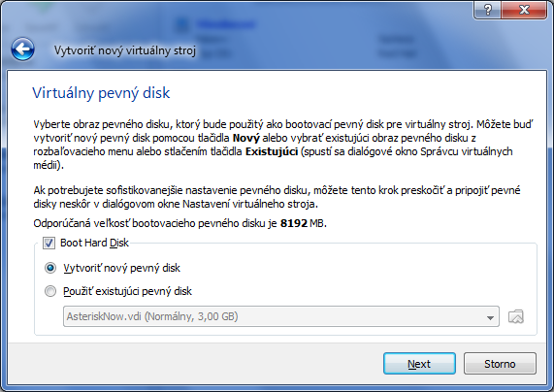Close the wizard with the red X
This screenshot has width=554, height=392.
point(524,10)
